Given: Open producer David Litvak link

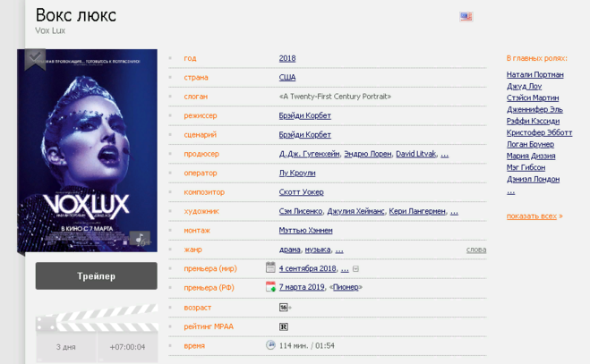Looking at the screenshot, I should coord(415,154).
